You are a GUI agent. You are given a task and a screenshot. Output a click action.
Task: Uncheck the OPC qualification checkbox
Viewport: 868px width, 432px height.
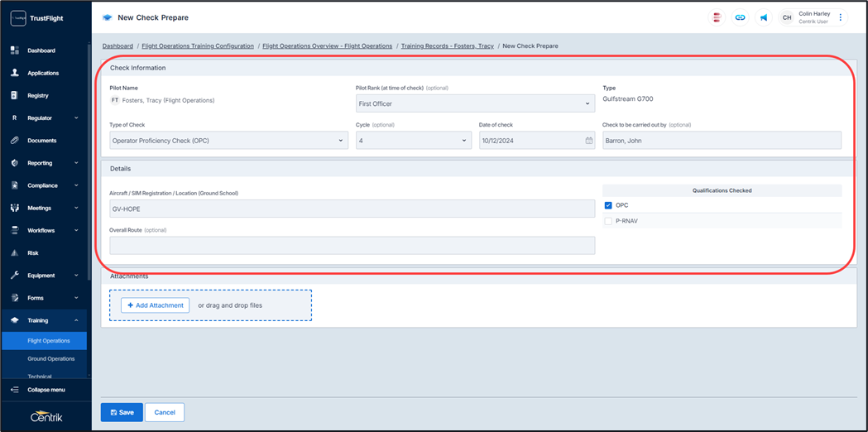(x=608, y=205)
